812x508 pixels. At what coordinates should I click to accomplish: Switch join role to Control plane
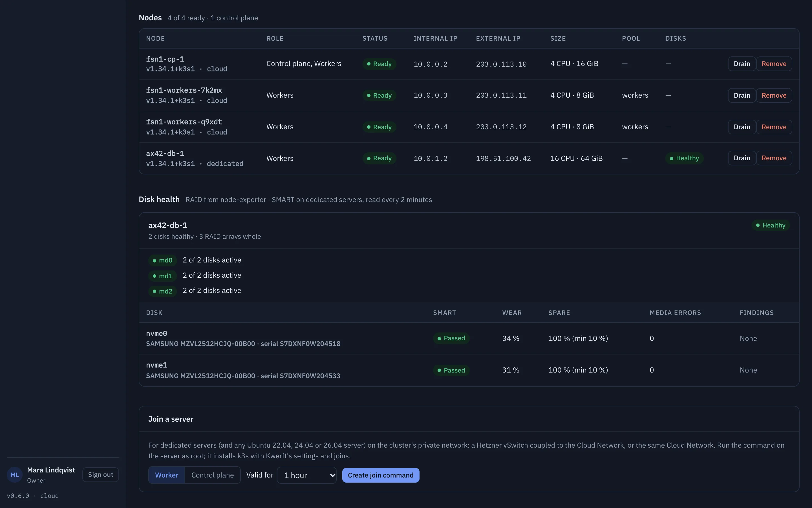pyautogui.click(x=212, y=475)
